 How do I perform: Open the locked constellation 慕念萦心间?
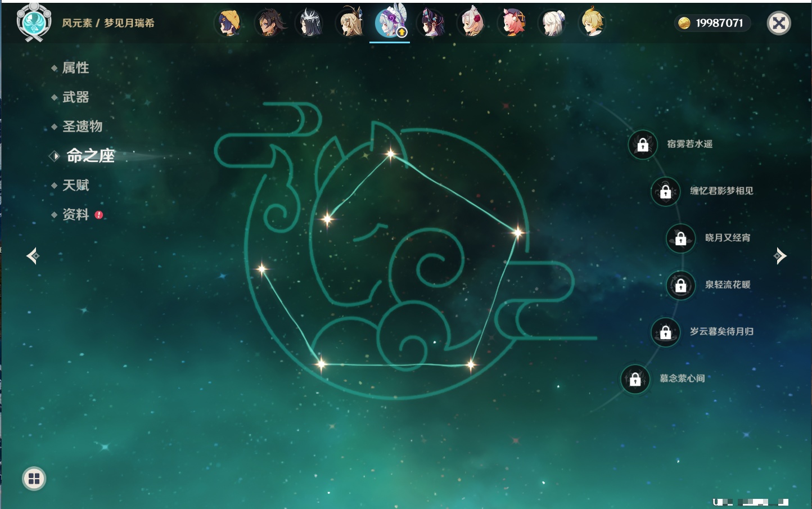tap(635, 379)
